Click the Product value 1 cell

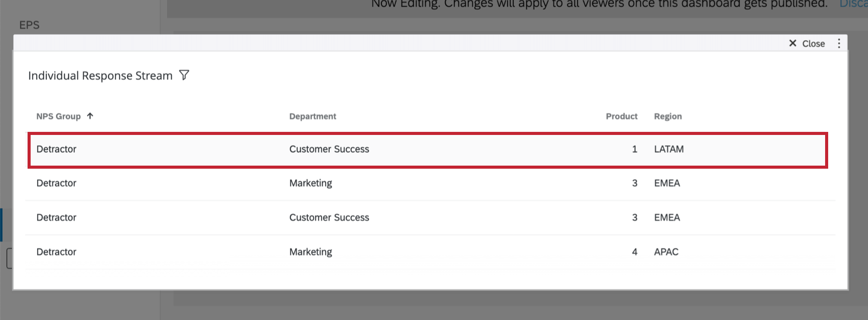(635, 149)
